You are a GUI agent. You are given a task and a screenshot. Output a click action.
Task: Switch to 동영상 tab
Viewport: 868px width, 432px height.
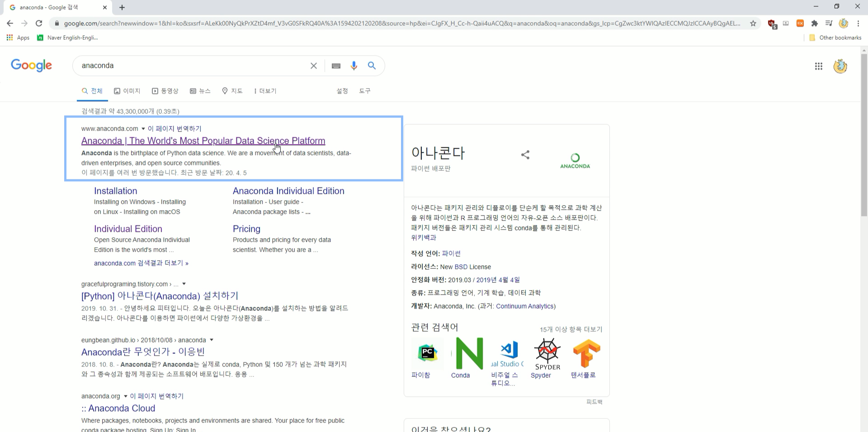[165, 91]
